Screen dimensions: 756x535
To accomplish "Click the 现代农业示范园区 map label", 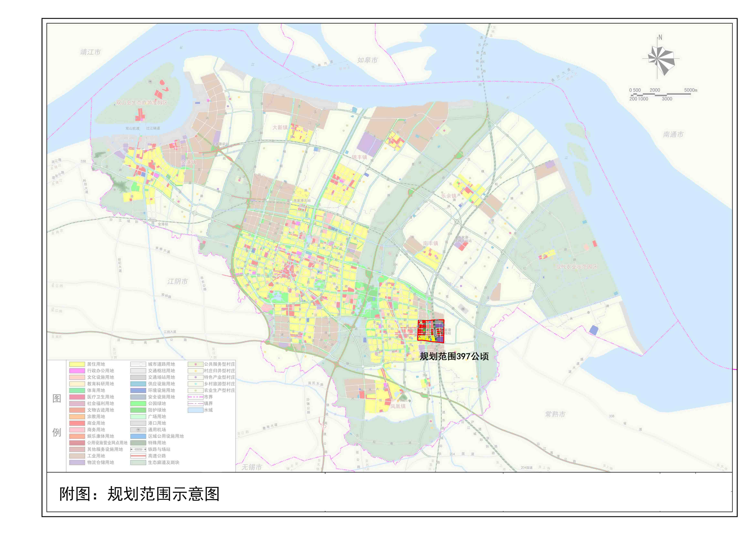I will tap(577, 266).
